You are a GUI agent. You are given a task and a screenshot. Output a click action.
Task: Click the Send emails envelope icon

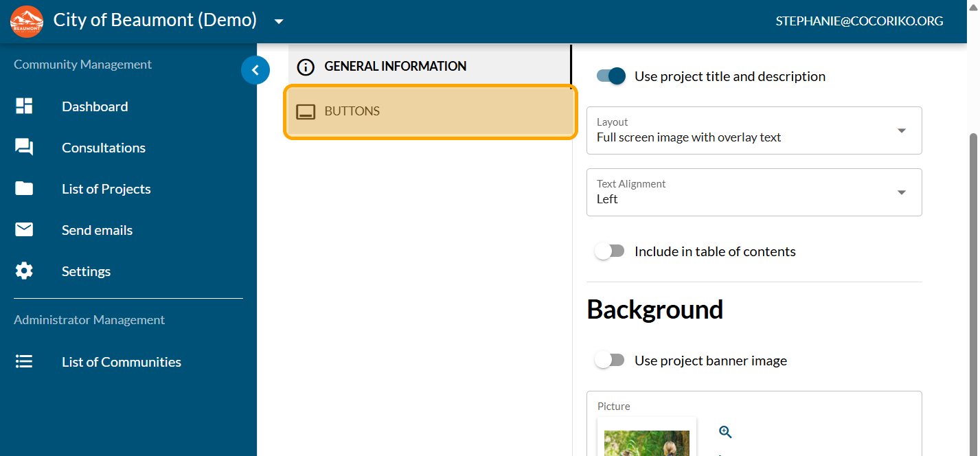24,229
